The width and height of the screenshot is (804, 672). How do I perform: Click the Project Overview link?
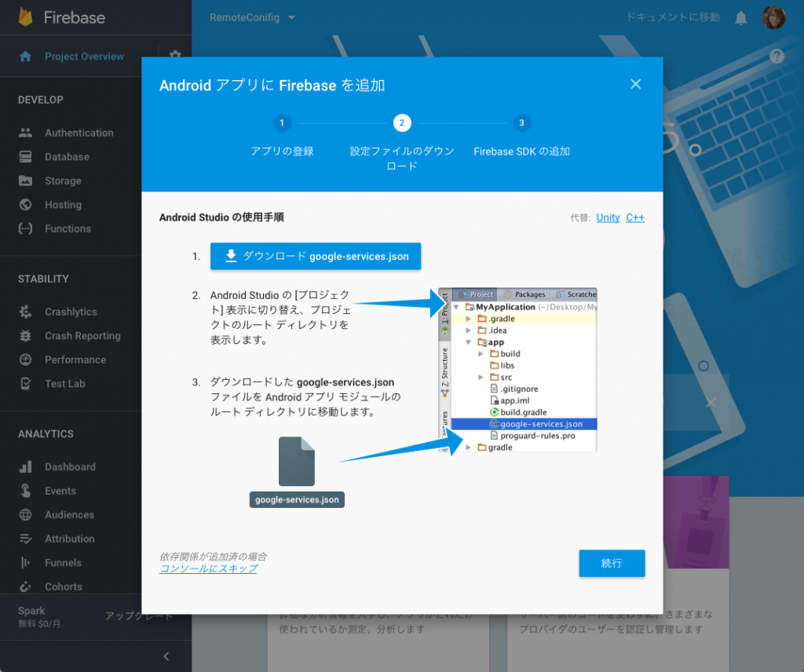[x=84, y=57]
